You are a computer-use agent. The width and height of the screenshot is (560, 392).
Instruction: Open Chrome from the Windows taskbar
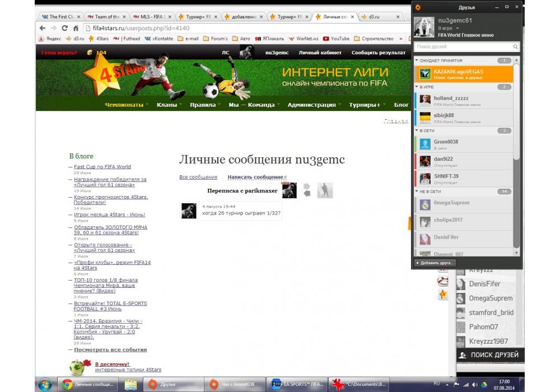click(x=90, y=385)
